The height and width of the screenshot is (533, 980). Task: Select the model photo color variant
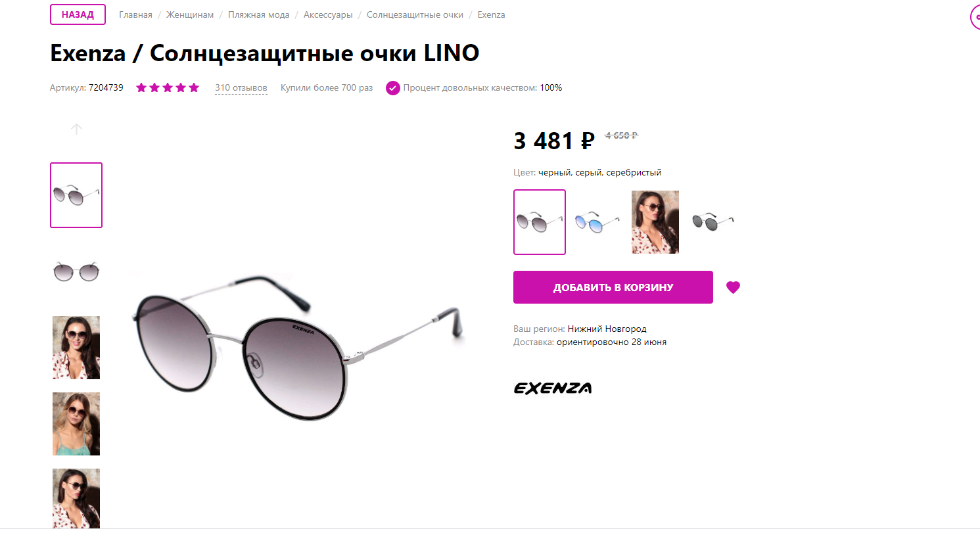pos(655,222)
